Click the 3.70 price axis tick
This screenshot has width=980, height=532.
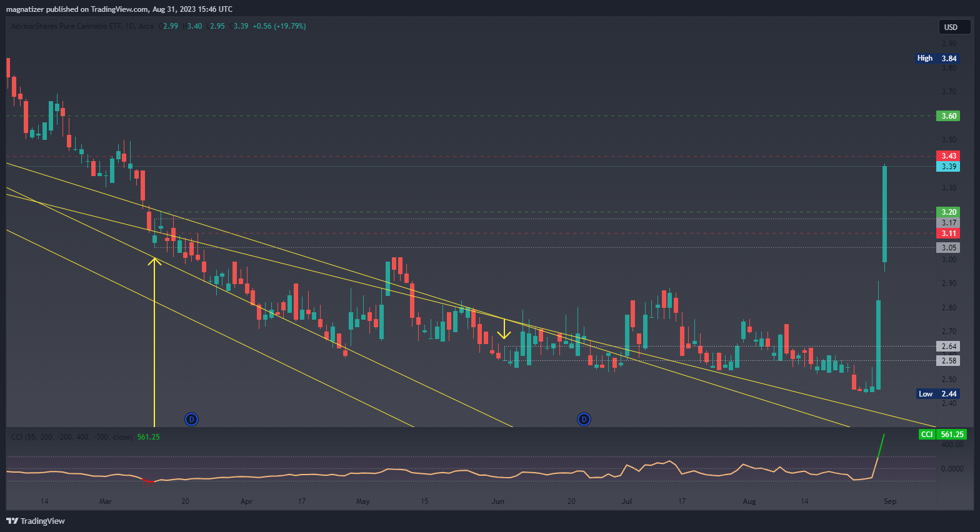(x=949, y=92)
